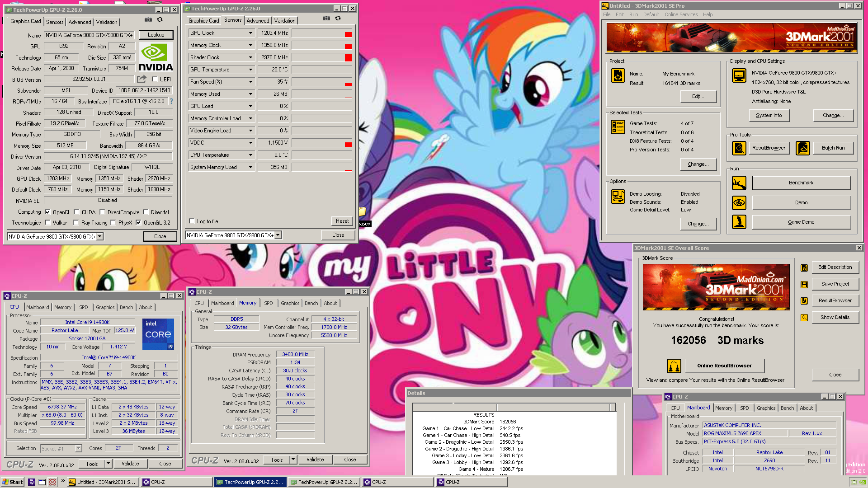Open 3DMark2001 taskbar item
This screenshot has width=868, height=488.
[102, 482]
